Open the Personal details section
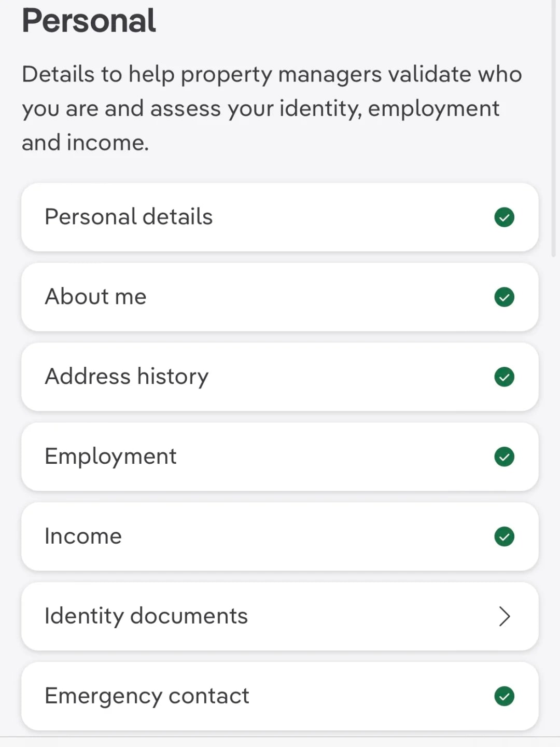Image resolution: width=560 pixels, height=747 pixels. pos(280,217)
